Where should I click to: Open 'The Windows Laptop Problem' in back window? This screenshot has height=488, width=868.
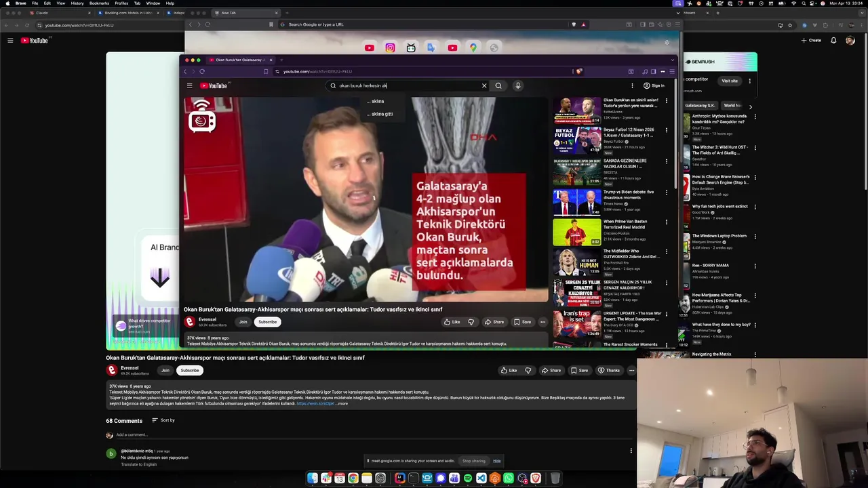719,236
